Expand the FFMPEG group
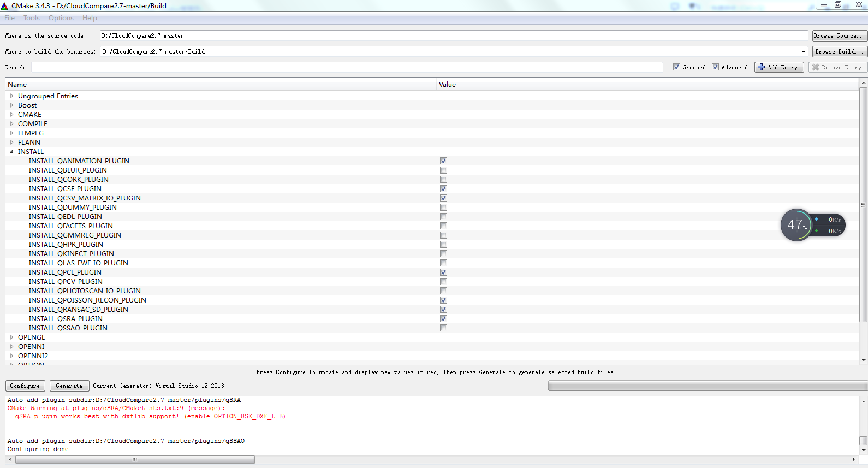 point(11,133)
